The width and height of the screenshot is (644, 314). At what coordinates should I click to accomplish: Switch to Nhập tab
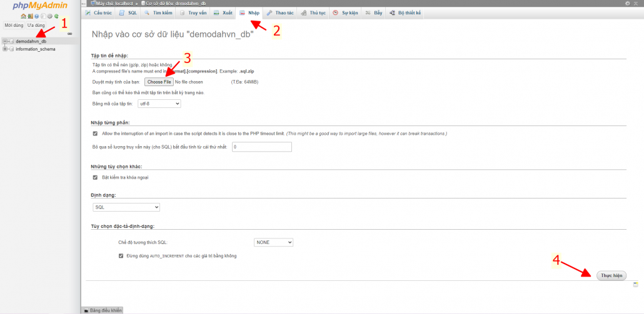point(249,12)
